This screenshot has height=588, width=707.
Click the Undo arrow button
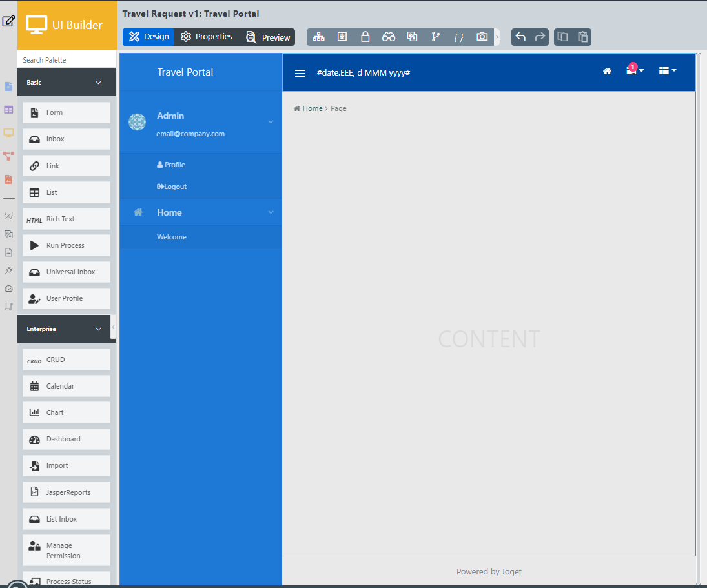coord(521,37)
